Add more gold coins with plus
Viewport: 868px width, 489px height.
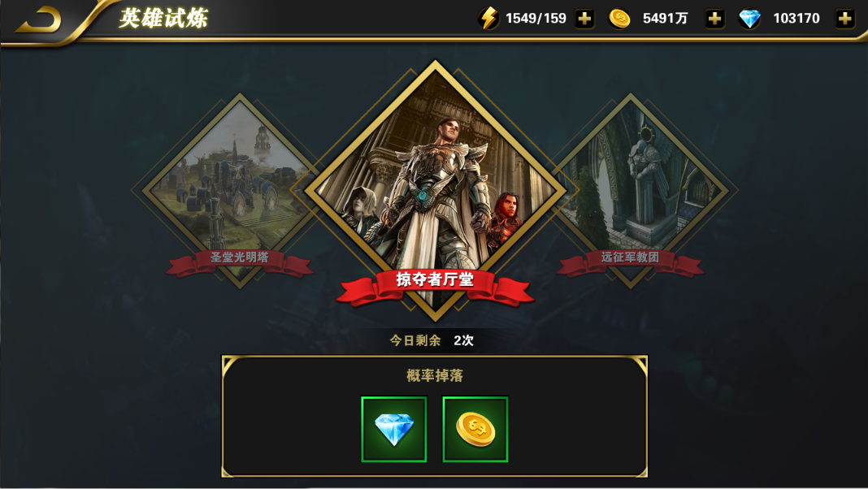tap(714, 19)
